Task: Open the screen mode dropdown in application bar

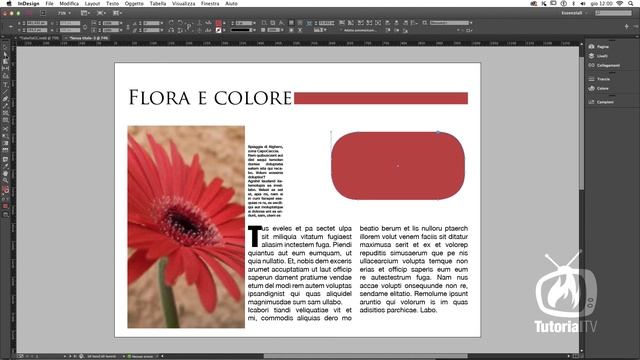Action: [x=101, y=13]
